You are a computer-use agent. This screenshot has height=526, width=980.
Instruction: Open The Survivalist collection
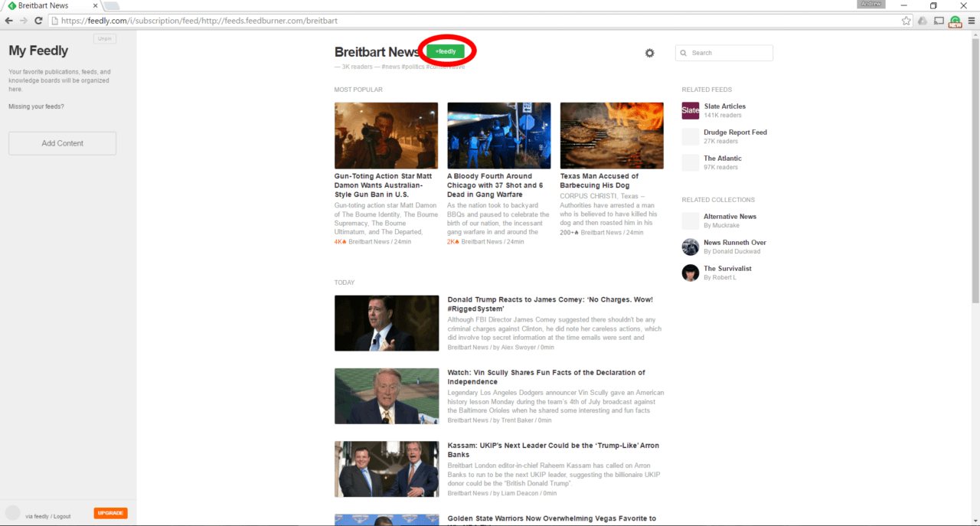point(727,269)
